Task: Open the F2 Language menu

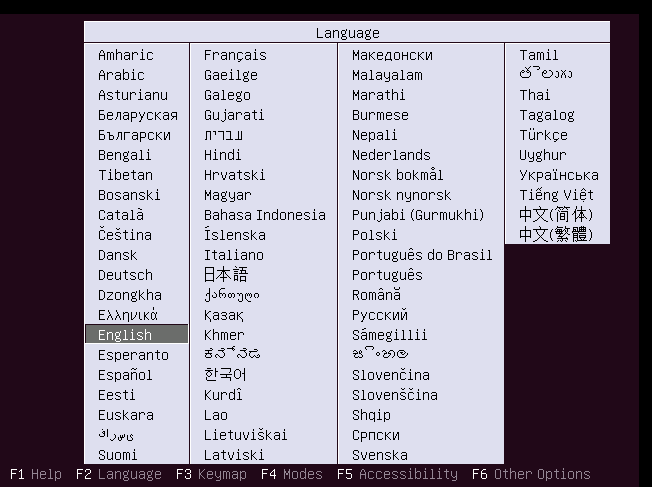Action: click(119, 474)
